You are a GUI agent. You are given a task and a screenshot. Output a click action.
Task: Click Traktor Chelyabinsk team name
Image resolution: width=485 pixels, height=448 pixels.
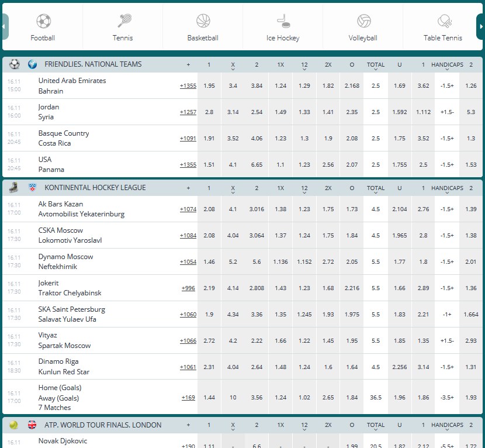70,293
